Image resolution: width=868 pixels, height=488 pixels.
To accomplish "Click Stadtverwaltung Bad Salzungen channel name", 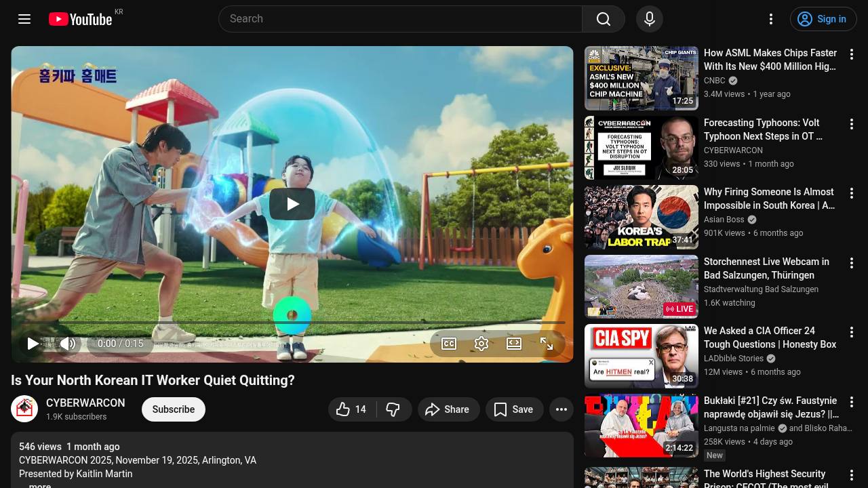I will click(761, 289).
